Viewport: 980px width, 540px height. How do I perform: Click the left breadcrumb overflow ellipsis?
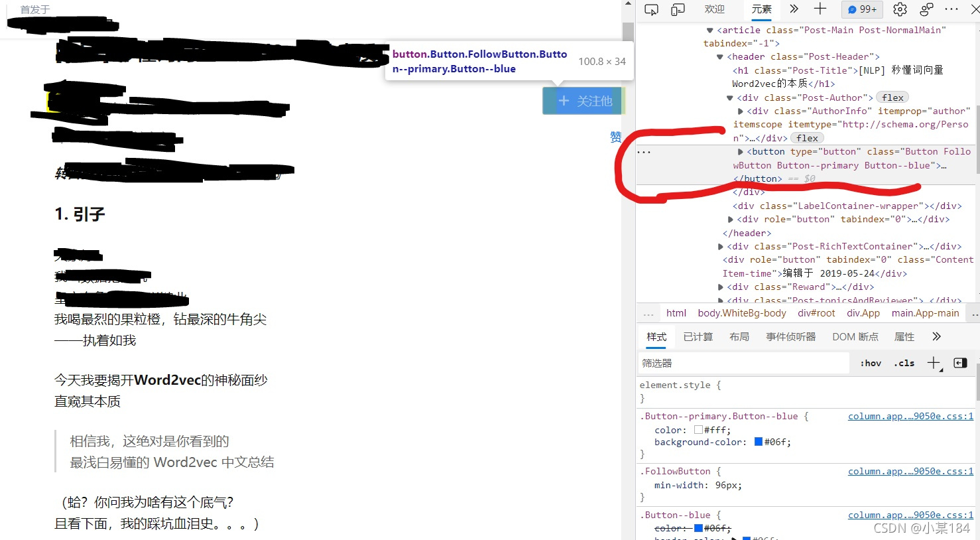click(x=648, y=313)
